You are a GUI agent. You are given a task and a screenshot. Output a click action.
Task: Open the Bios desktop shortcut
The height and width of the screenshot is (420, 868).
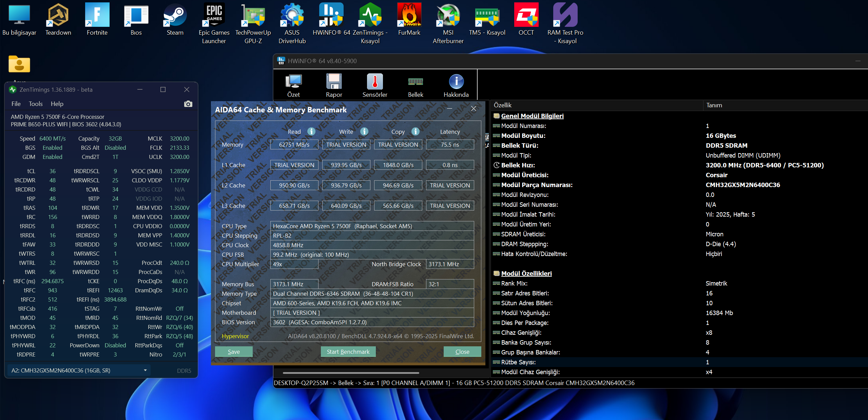[x=136, y=20]
